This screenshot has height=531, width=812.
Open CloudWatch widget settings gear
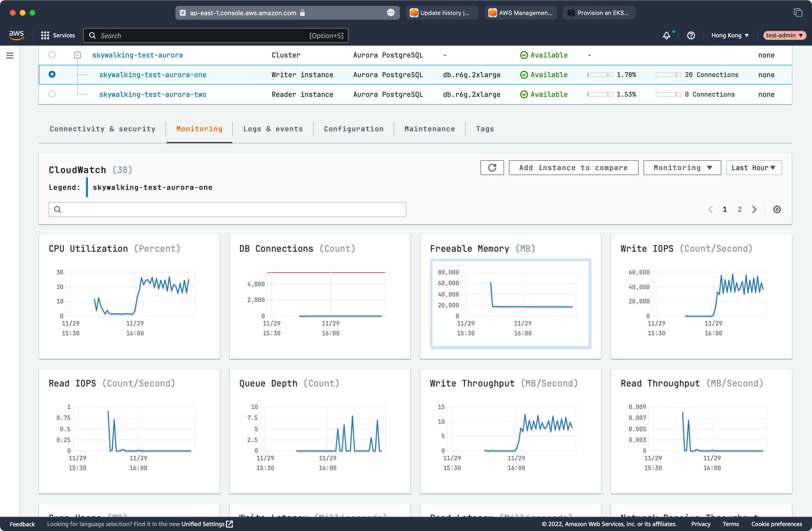pos(777,209)
